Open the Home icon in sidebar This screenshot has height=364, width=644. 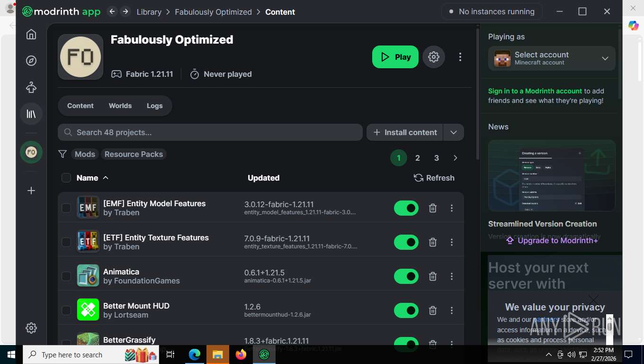31,34
